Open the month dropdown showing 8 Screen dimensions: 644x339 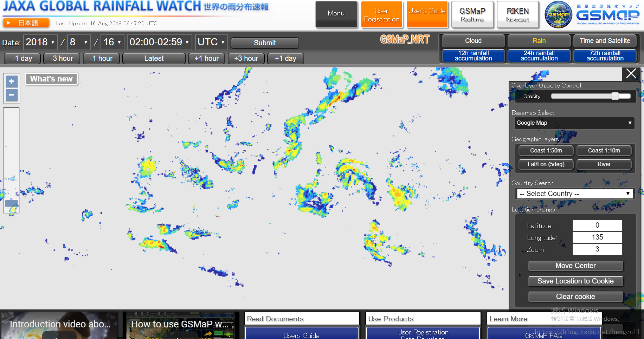click(x=79, y=42)
